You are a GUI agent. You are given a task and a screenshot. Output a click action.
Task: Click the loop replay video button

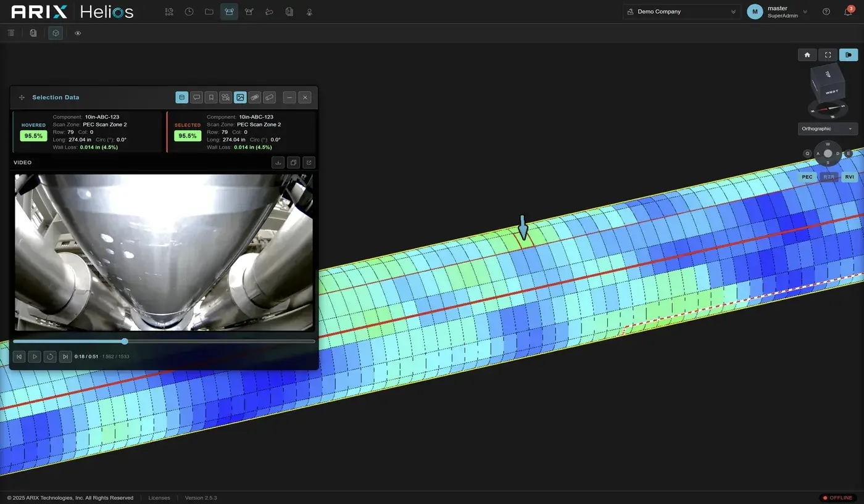point(50,357)
